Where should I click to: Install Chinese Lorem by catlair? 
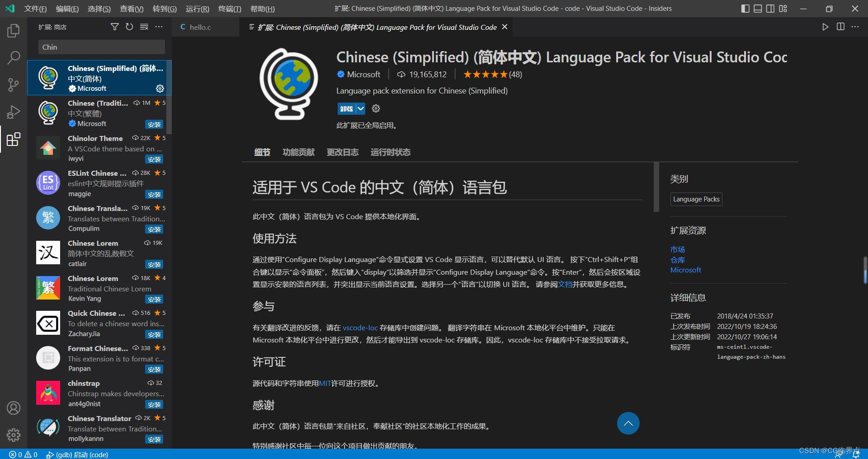(154, 265)
